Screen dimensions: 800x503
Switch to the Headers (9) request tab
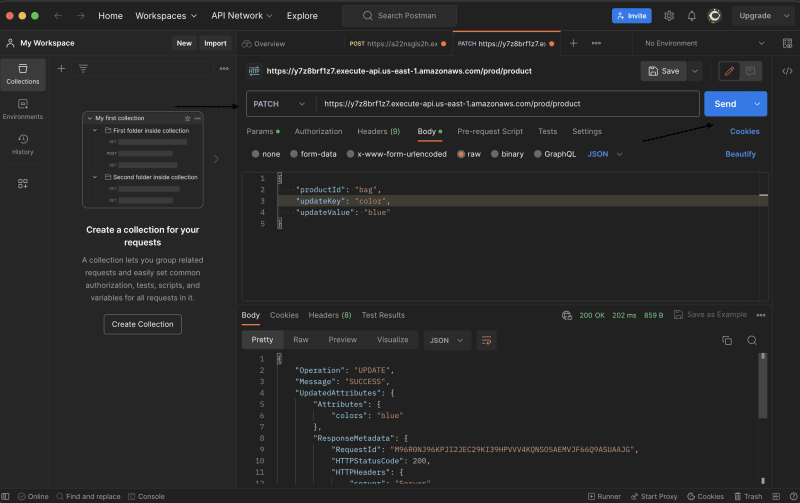coord(379,132)
